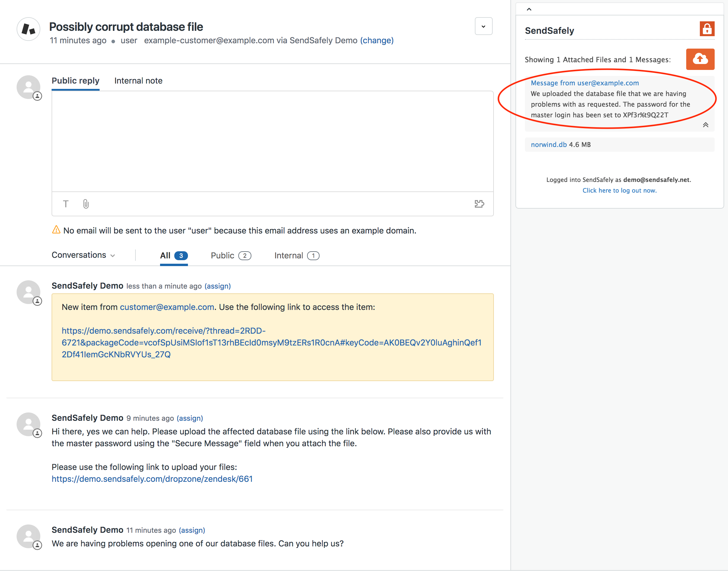Select the text formatting (T) icon in composer
The width and height of the screenshot is (728, 571).
coord(66,204)
